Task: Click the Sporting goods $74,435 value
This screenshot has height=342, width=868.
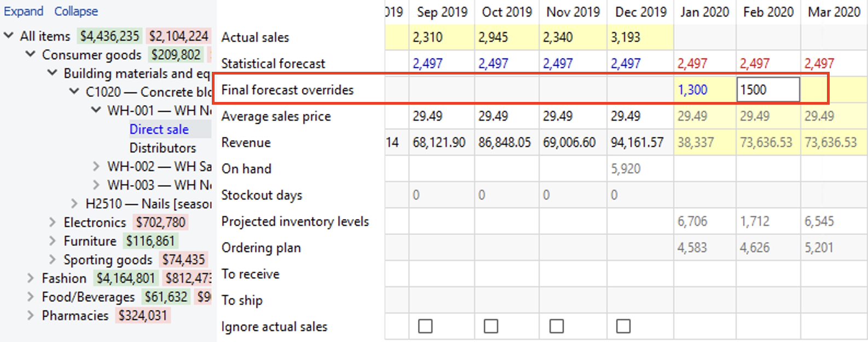Action: 183,259
